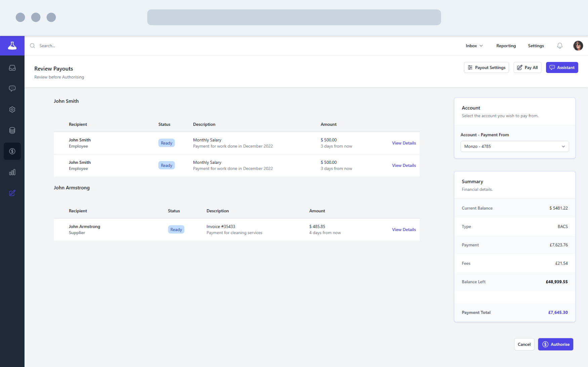This screenshot has width=588, height=367.
Task: Open the inbox tray icon in the sidebar
Action: (x=12, y=68)
